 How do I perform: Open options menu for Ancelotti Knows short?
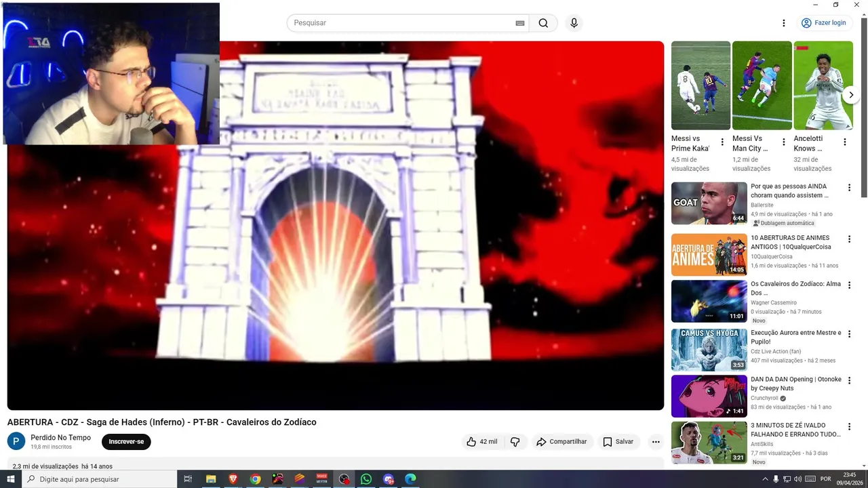coord(845,142)
